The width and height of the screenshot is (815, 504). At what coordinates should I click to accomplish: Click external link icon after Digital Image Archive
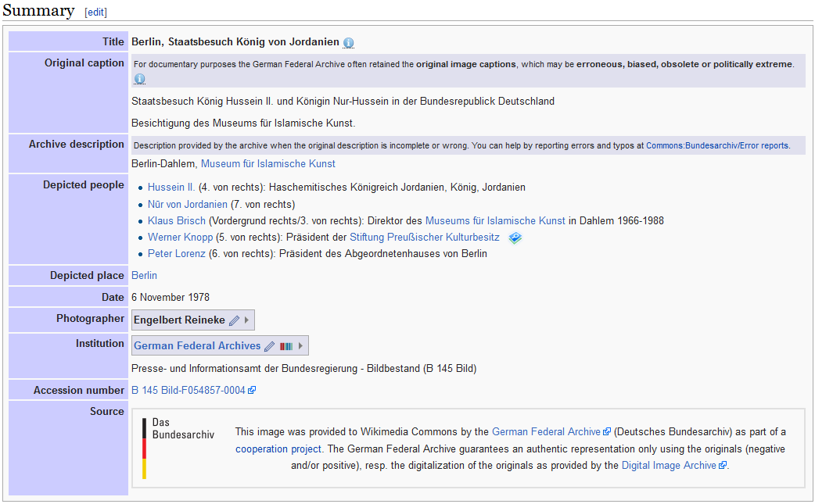(723, 466)
